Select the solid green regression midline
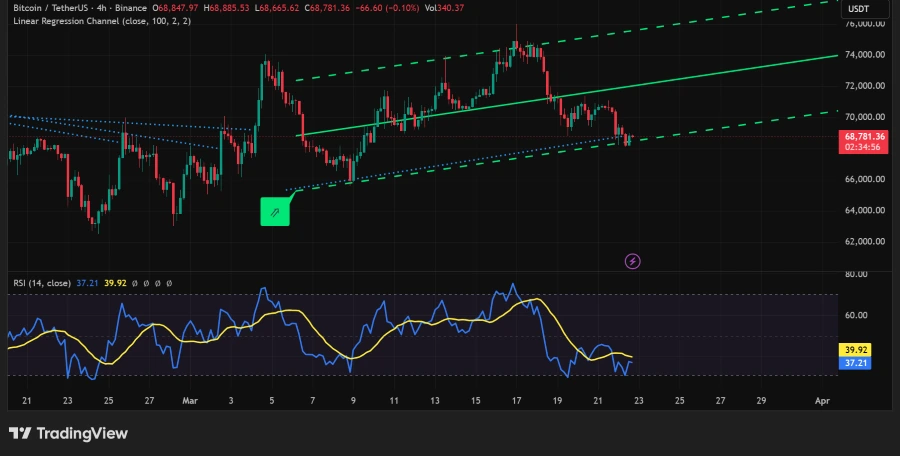900x456 pixels. [x=568, y=95]
